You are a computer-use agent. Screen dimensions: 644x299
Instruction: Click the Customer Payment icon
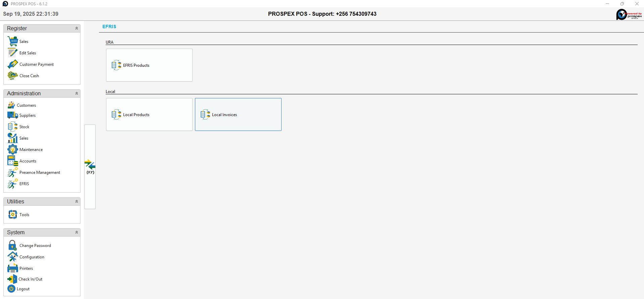(x=13, y=64)
